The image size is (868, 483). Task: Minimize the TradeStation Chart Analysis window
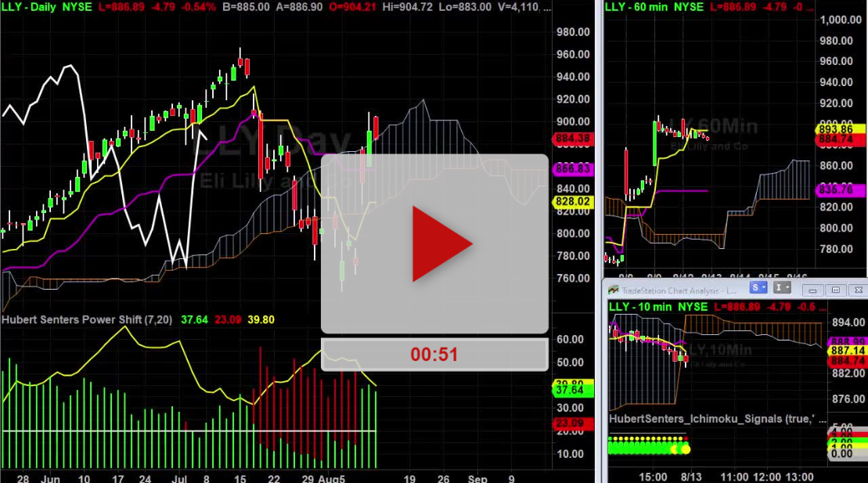click(812, 290)
